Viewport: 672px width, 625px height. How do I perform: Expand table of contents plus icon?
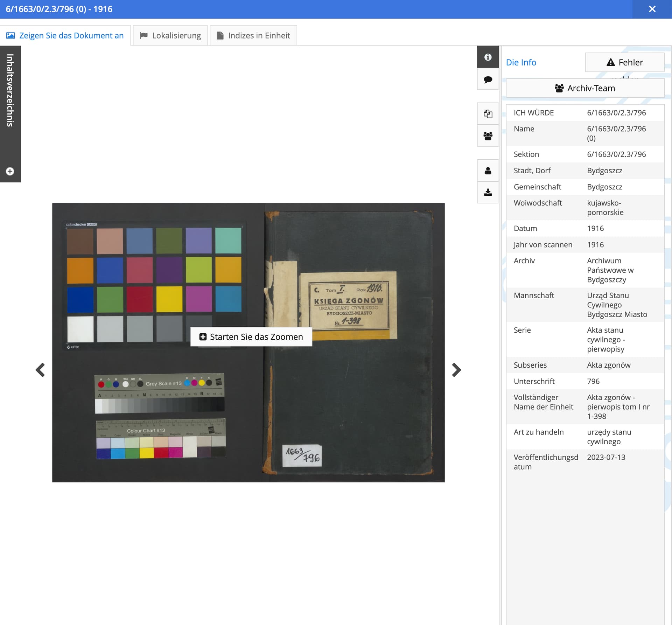(10, 171)
